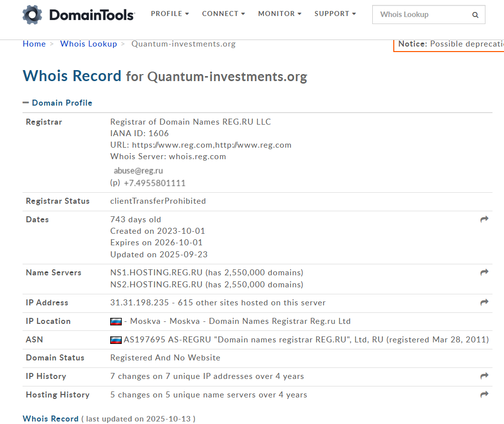Open the MONITOR dropdown menu

coord(280,14)
